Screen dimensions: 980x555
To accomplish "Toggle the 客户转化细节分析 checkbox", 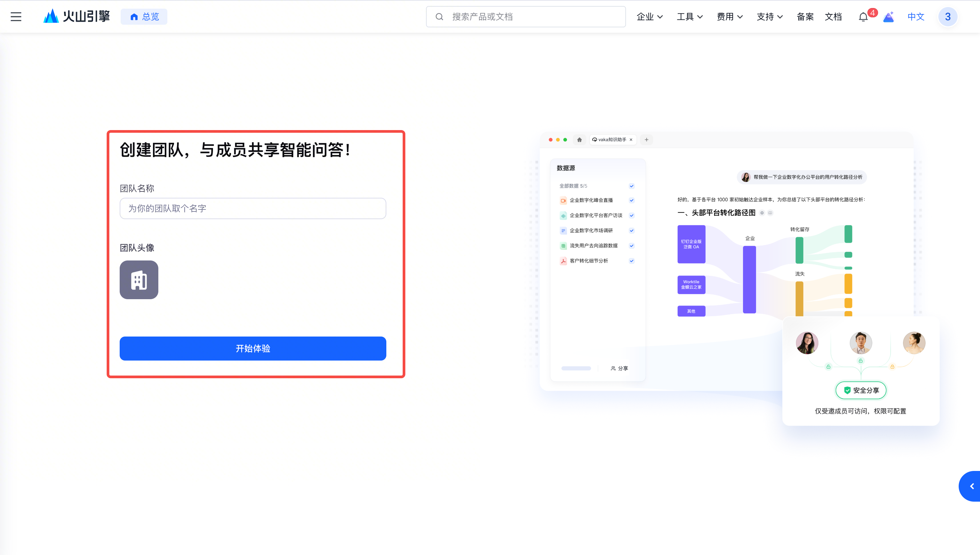I will point(631,261).
